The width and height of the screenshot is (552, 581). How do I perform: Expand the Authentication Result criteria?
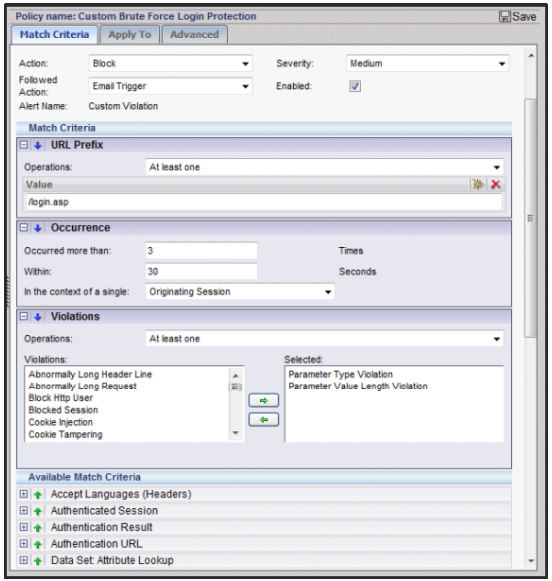(24, 527)
